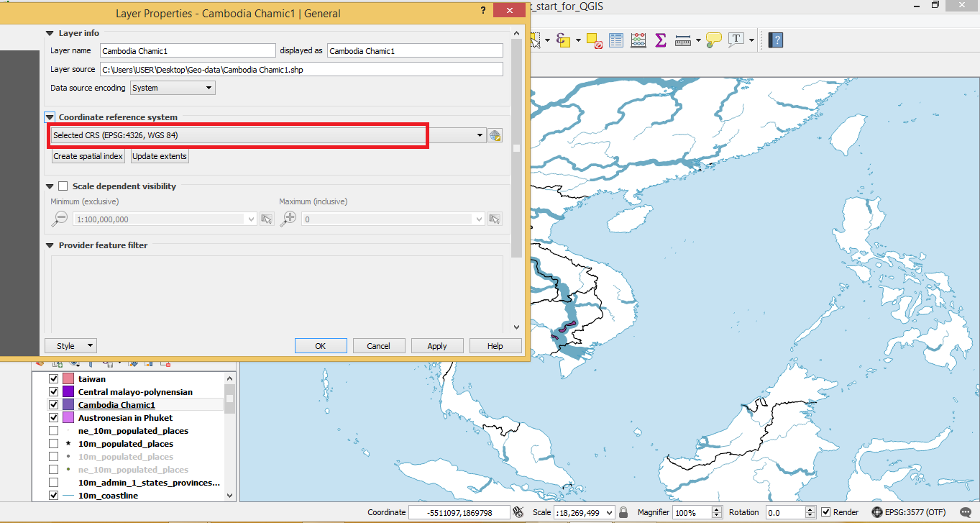Open the select by expression tool
980x523 pixels.
click(x=562, y=40)
